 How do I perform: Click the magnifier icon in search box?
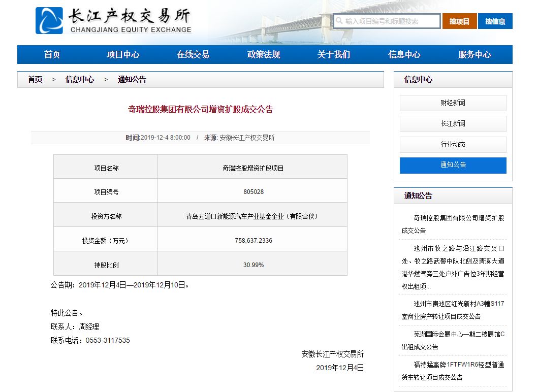click(x=339, y=21)
